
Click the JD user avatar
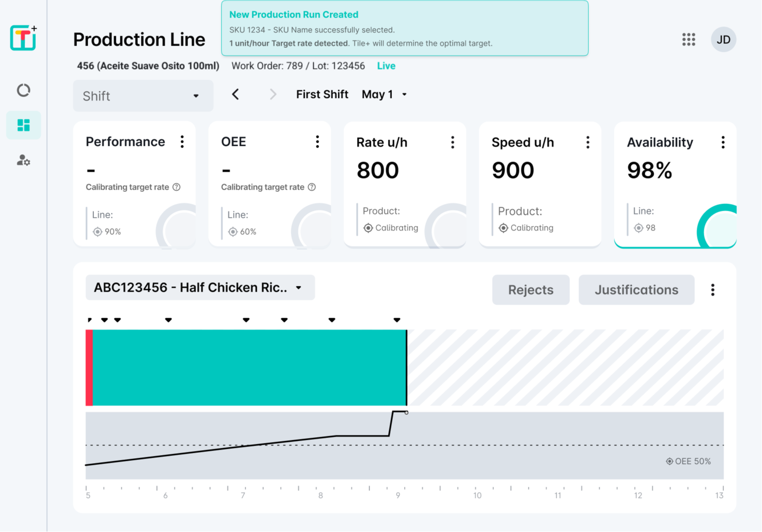coord(723,39)
